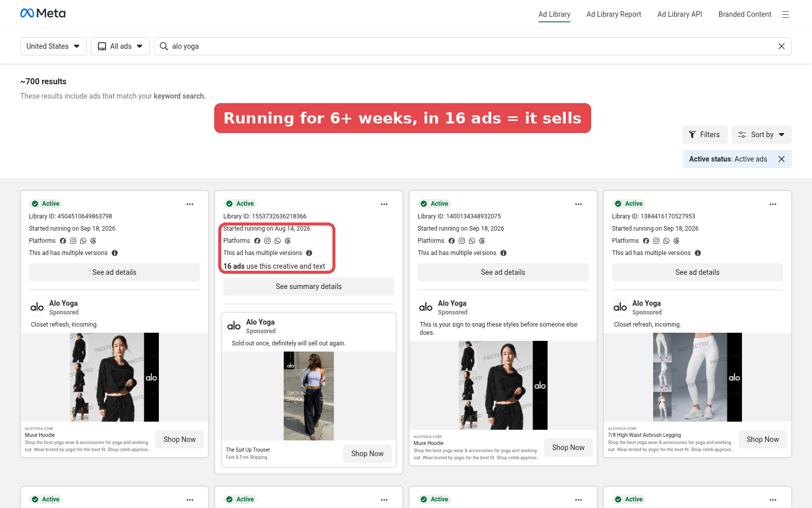See ad details for ad 1400134348932075

pyautogui.click(x=503, y=272)
